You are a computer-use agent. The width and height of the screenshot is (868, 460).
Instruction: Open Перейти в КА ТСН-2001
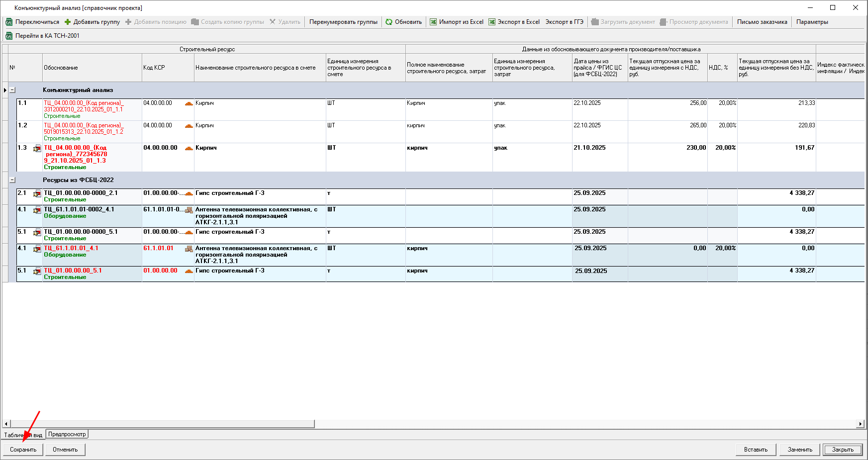coord(43,36)
